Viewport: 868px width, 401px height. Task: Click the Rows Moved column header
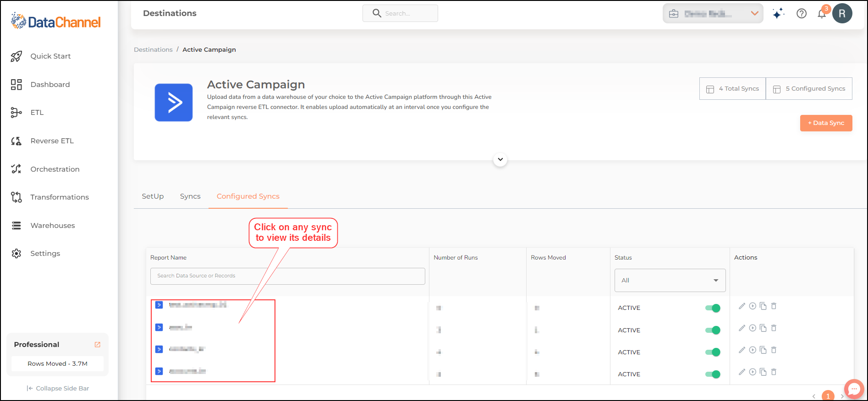[x=548, y=258]
